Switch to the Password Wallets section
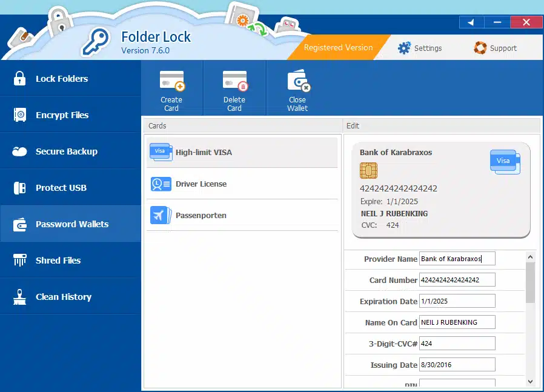The height and width of the screenshot is (392, 544). coord(71,224)
